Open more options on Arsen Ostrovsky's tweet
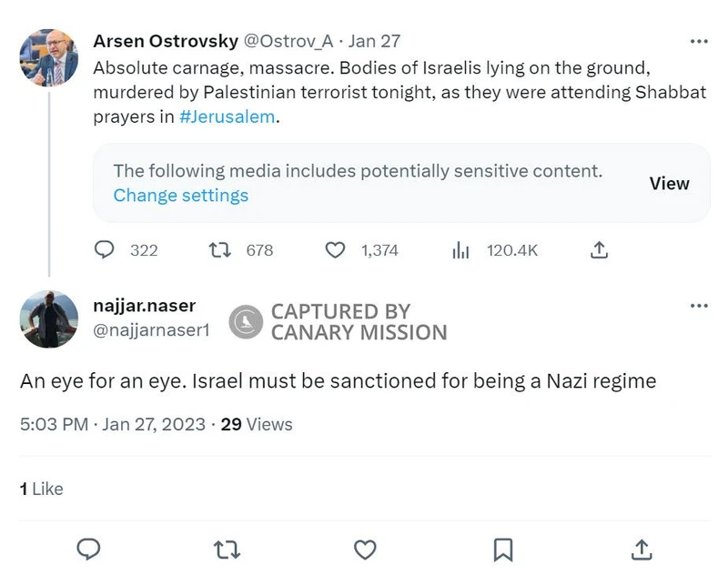 (x=699, y=40)
